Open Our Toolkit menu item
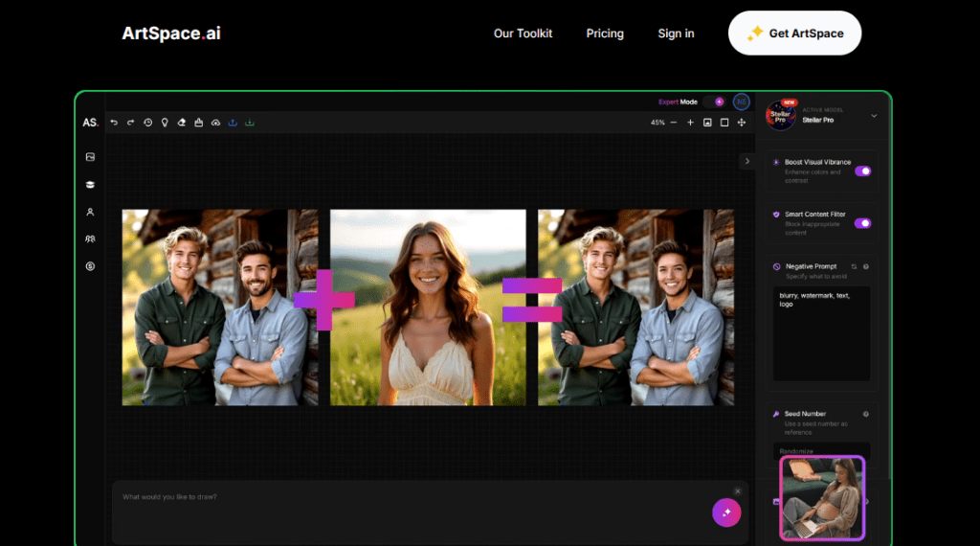The height and width of the screenshot is (546, 980). point(523,34)
